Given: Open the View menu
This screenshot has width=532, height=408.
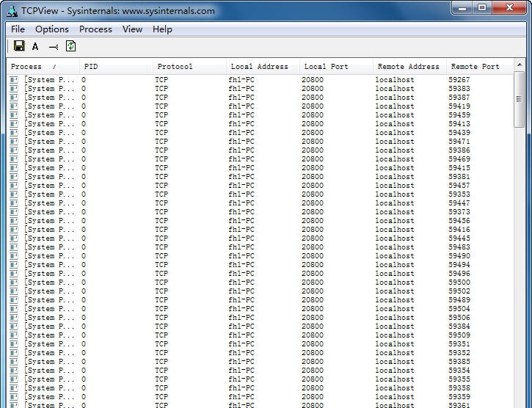Looking at the screenshot, I should tap(132, 29).
